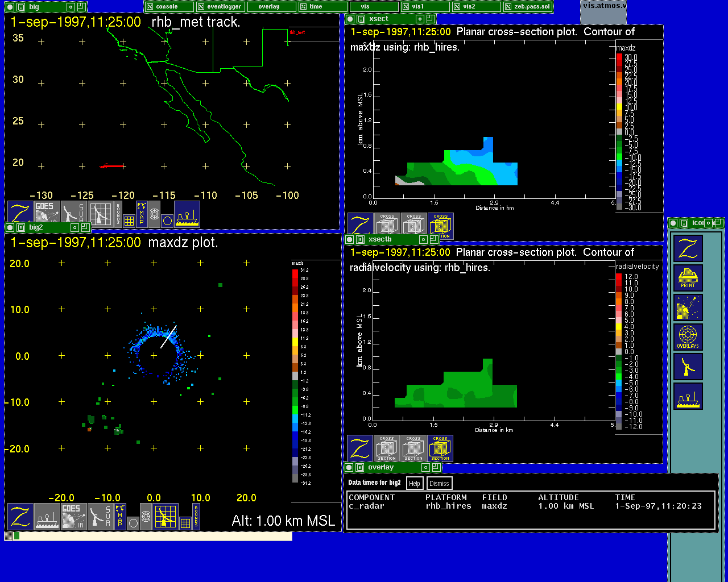Open the window menu of the xsect titlebar
This screenshot has height=582, width=728.
(350, 19)
